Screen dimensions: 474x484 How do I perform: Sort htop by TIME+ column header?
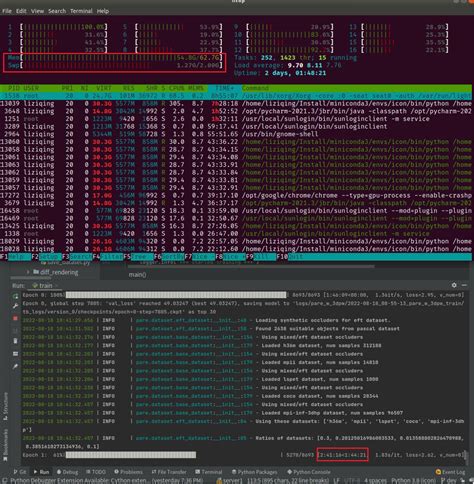pos(224,88)
